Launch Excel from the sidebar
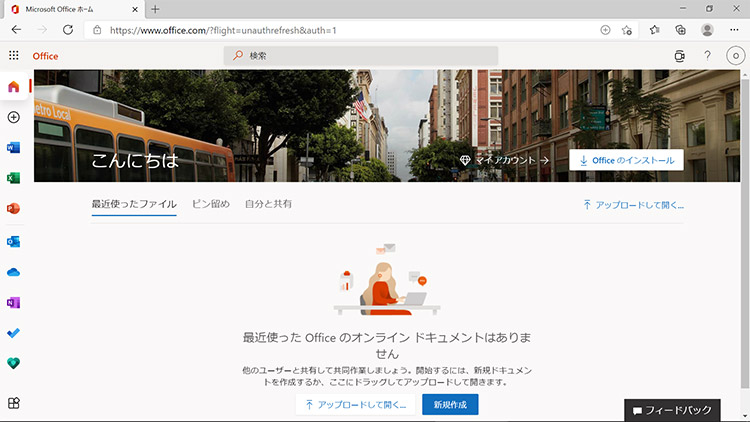Image resolution: width=750 pixels, height=422 pixels. click(13, 178)
